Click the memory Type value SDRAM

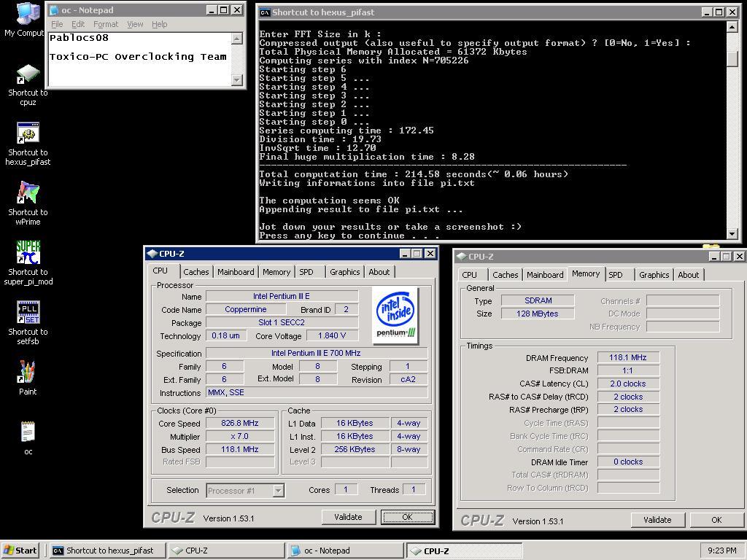538,300
